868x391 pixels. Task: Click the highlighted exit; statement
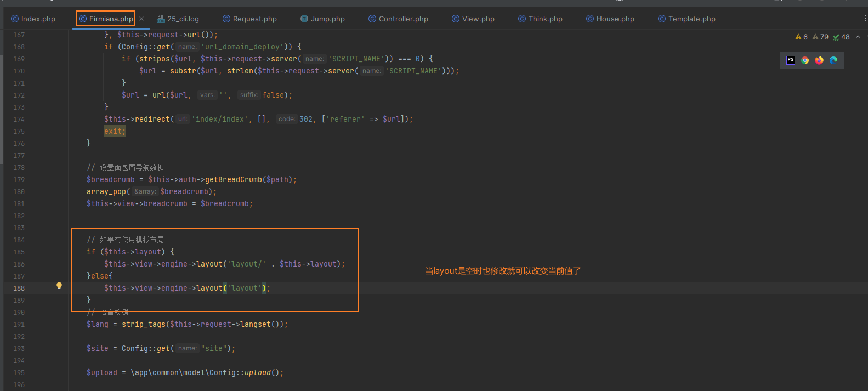point(115,131)
